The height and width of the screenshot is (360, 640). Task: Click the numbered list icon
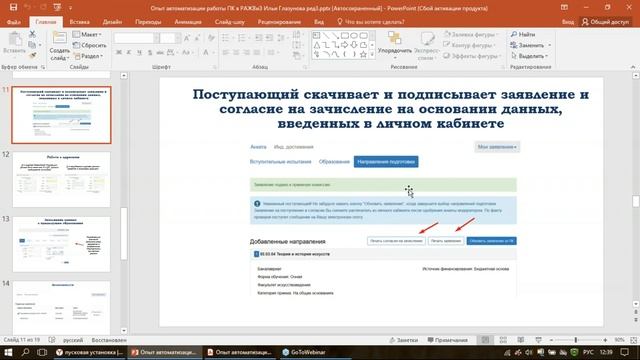(243, 38)
